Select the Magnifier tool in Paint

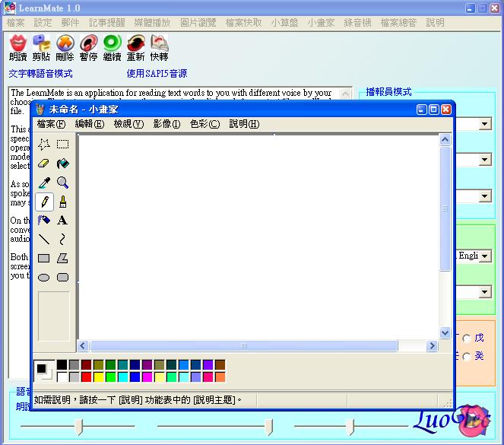[62, 183]
